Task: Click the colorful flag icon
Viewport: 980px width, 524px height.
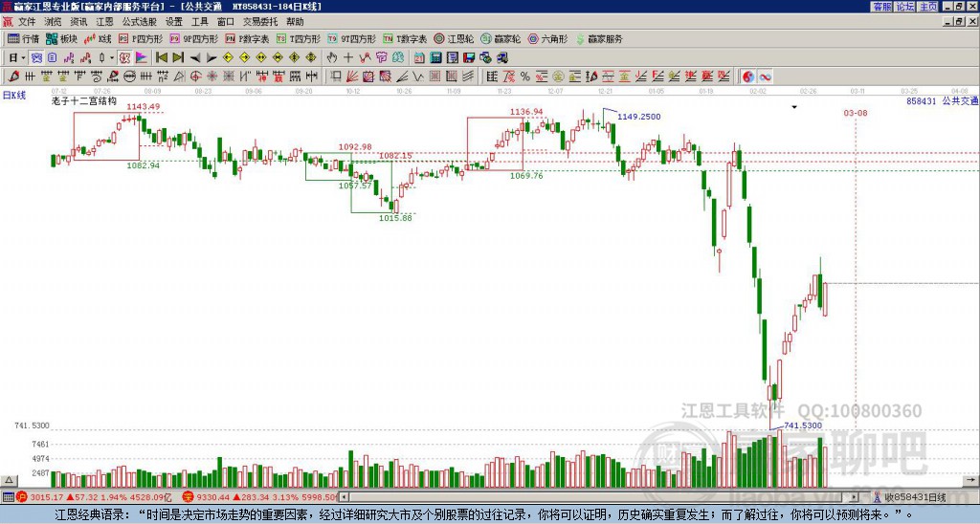Action: 142,57
